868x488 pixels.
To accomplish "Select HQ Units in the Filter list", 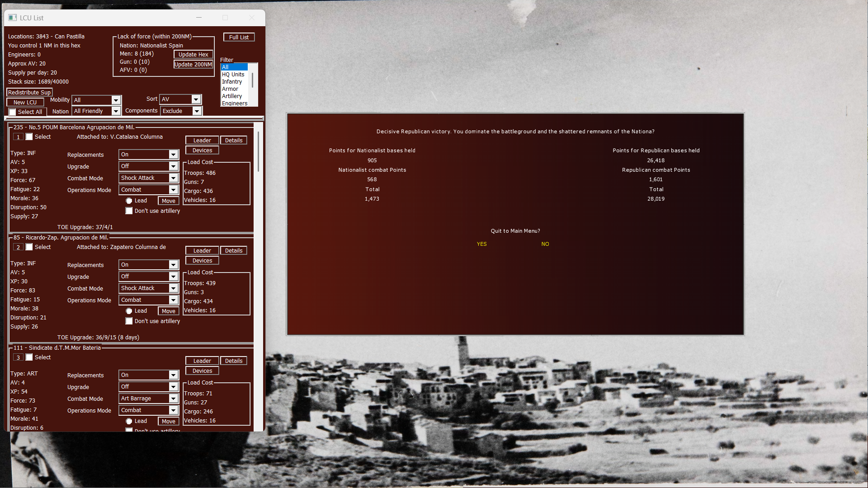I will click(x=233, y=74).
